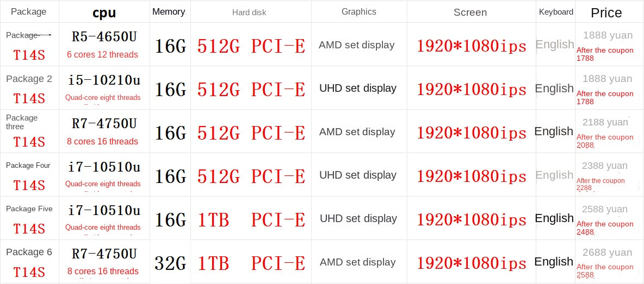The width and height of the screenshot is (644, 284).
Task: Click the Price column header
Action: [606, 13]
